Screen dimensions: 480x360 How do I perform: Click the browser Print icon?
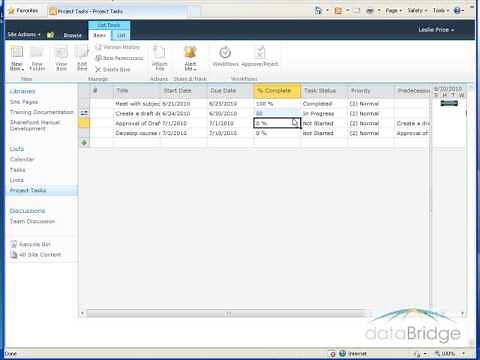[x=370, y=11]
